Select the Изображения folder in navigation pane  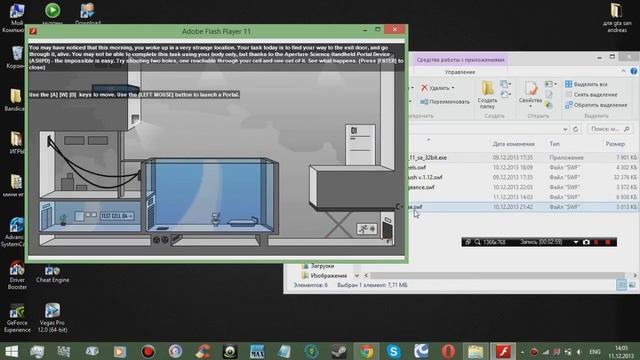[x=324, y=276]
